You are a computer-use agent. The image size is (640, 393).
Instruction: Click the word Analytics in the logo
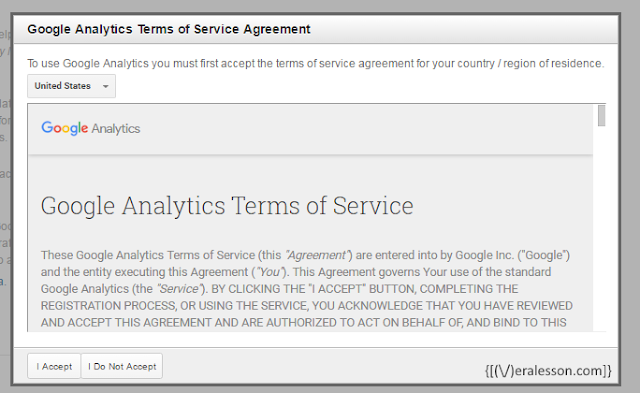pyautogui.click(x=116, y=129)
